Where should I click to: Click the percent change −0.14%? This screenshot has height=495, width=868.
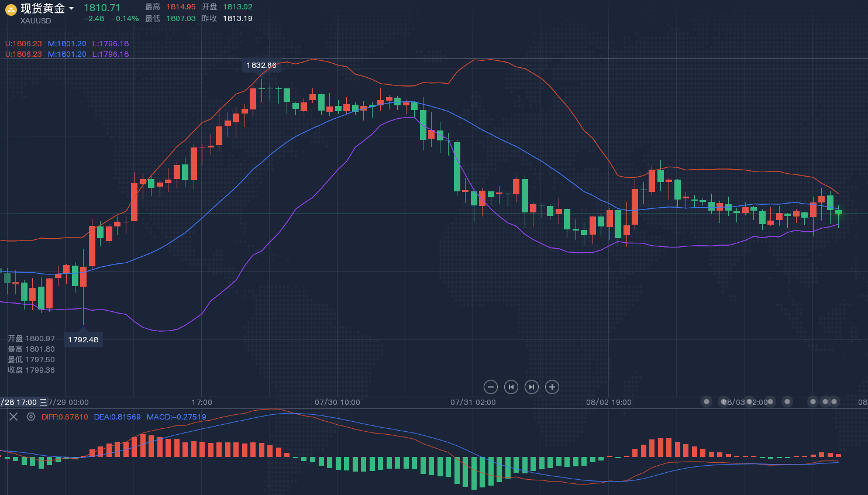125,19
